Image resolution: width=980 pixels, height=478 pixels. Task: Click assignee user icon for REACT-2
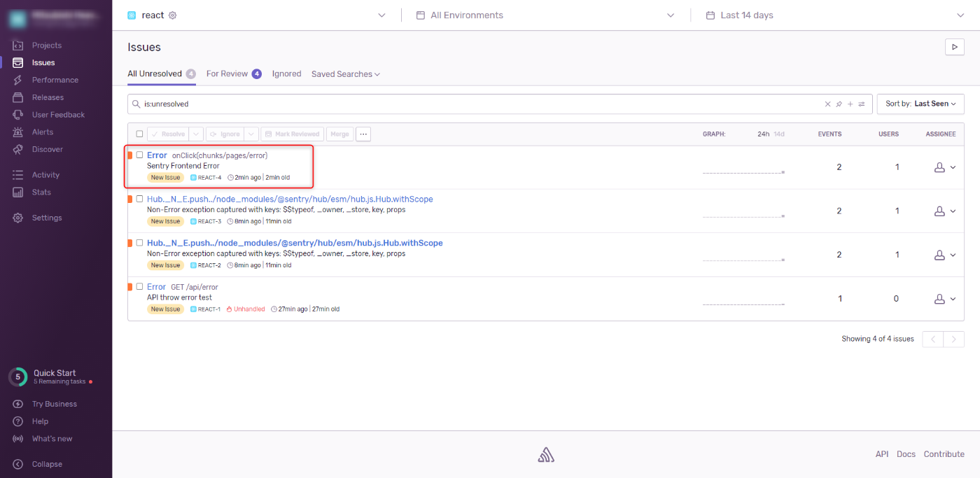pos(939,255)
